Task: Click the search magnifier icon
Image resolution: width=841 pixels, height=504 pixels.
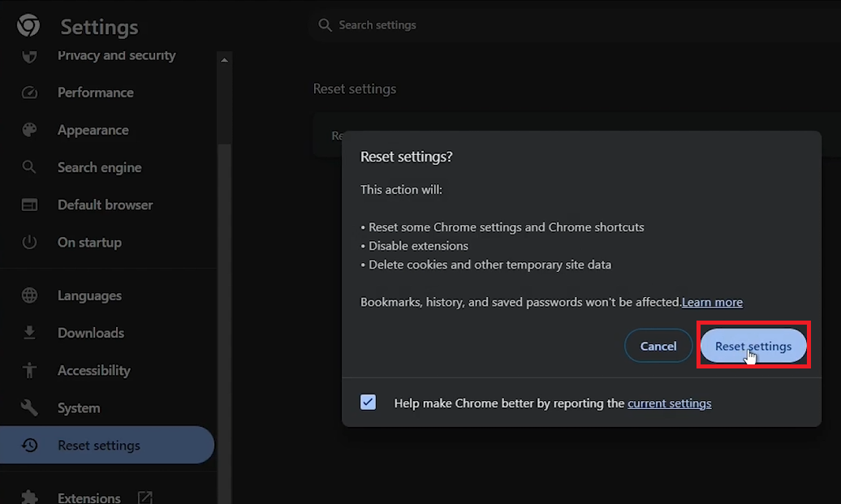Action: pos(325,25)
